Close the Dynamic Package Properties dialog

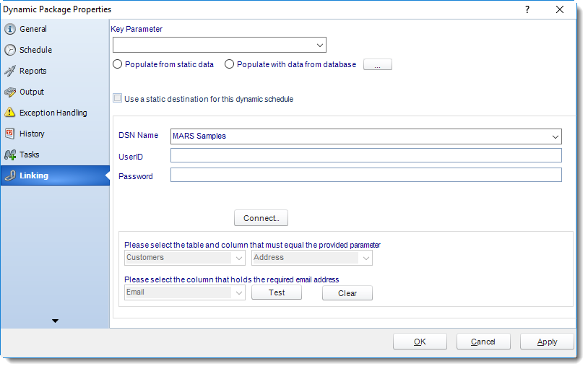click(560, 9)
